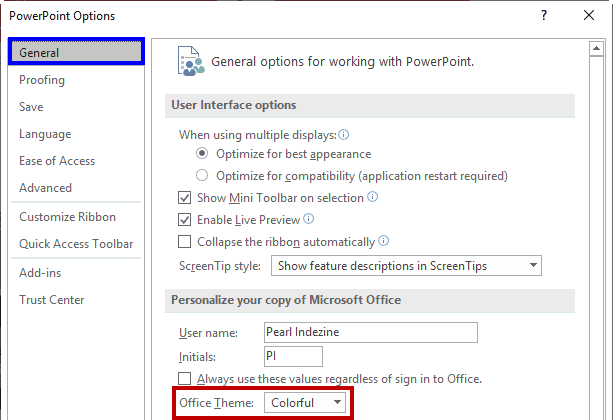
Task: Click info icon next to Show Mini Toolbar
Action: [x=373, y=196]
